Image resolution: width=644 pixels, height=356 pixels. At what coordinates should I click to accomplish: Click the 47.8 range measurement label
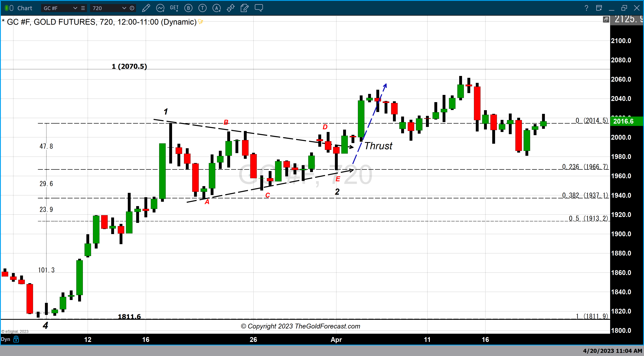click(x=46, y=146)
